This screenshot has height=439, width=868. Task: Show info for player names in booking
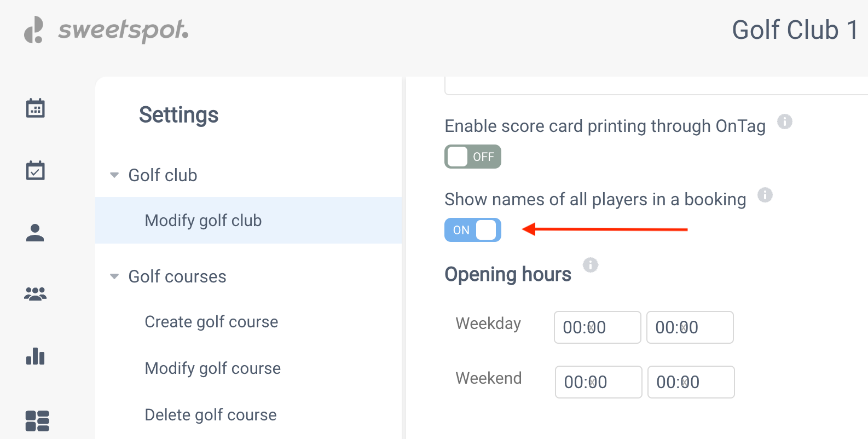pos(765,194)
